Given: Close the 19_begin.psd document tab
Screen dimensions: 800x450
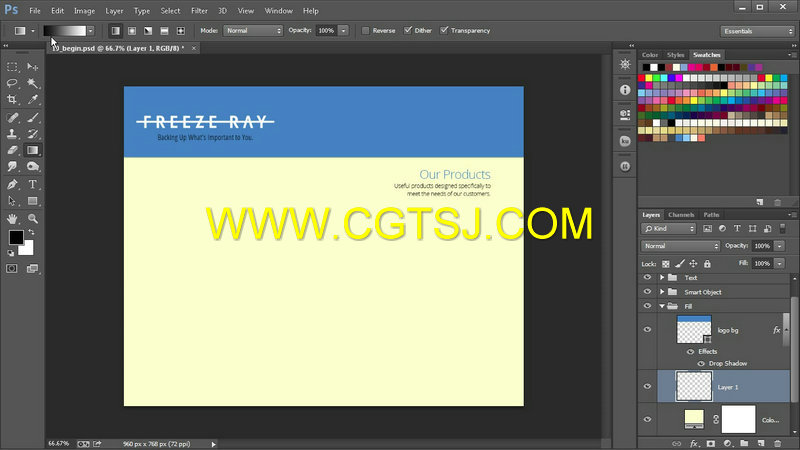Looking at the screenshot, I should pos(194,48).
